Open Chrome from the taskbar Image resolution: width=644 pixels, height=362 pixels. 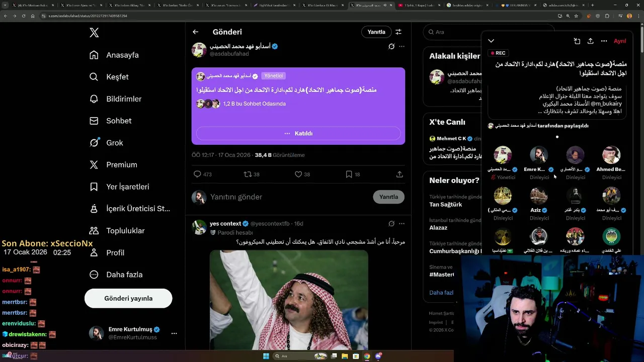(x=367, y=356)
